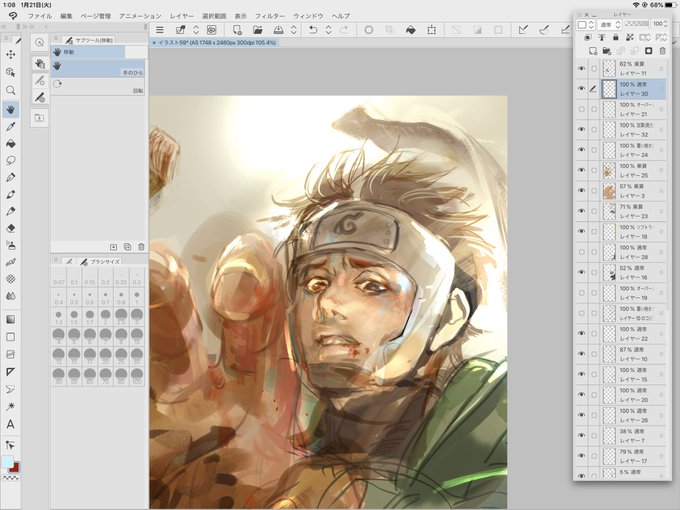The image size is (680, 510).
Task: Hide layer レイヤー 25 with eye icon
Action: tap(582, 170)
